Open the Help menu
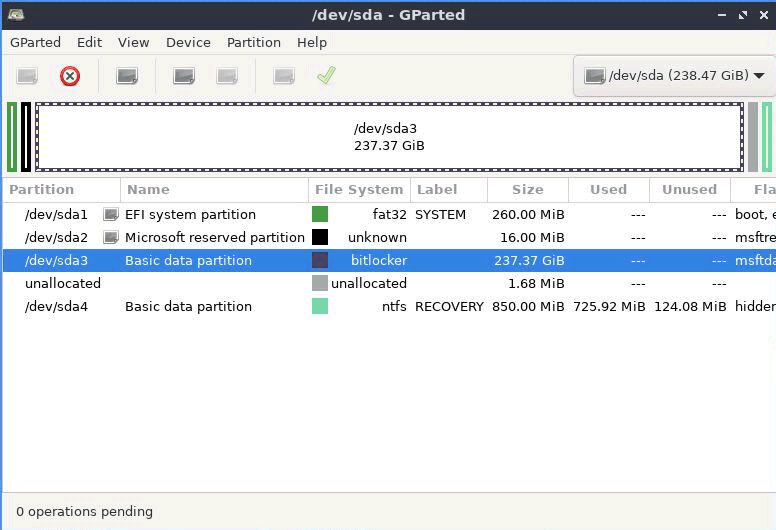The height and width of the screenshot is (530, 776). coord(312,43)
